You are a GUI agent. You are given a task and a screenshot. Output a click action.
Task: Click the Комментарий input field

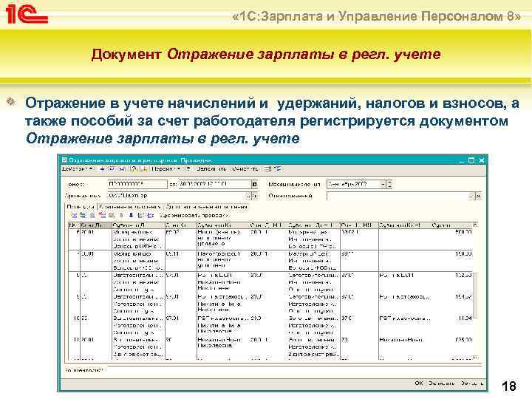[293, 370]
